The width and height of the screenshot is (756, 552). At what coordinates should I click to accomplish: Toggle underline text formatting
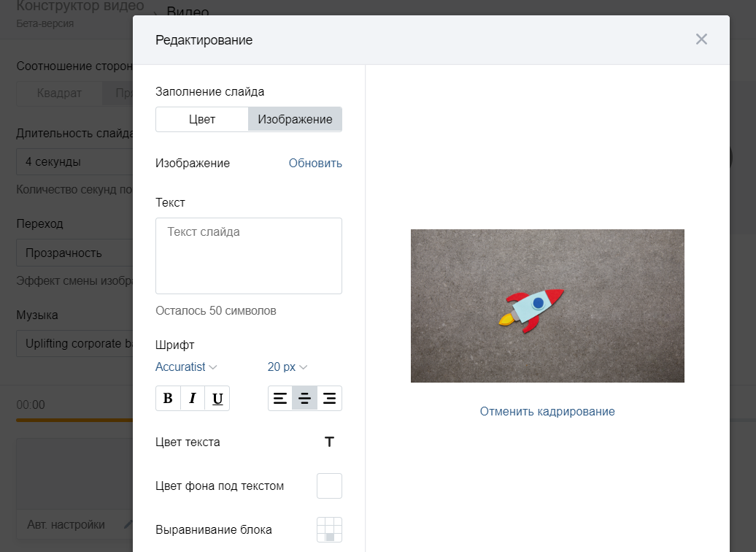[217, 399]
